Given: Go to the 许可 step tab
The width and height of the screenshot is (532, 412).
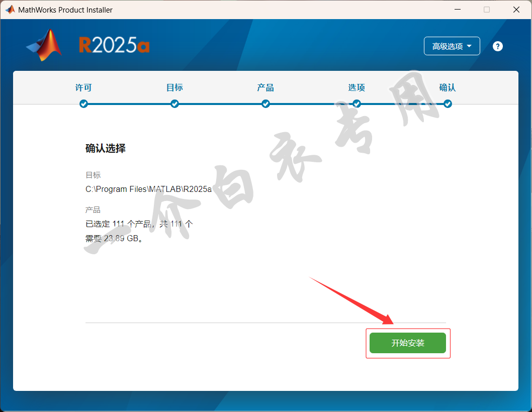Looking at the screenshot, I should click(x=83, y=87).
